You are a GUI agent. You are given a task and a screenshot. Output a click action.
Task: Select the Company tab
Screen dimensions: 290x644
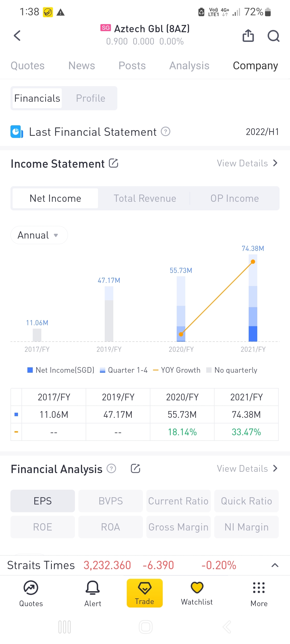tap(255, 66)
